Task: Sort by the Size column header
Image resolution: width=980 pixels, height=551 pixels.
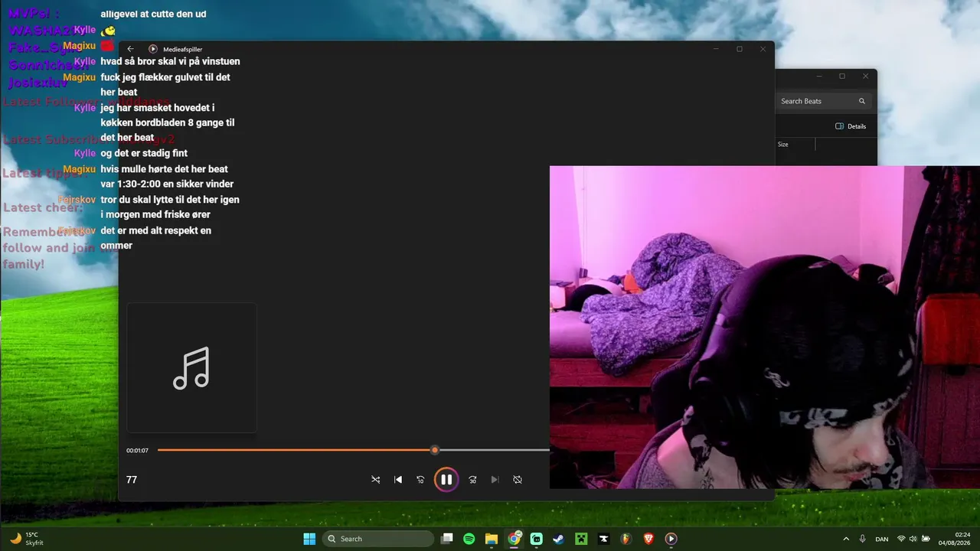Action: [783, 145]
